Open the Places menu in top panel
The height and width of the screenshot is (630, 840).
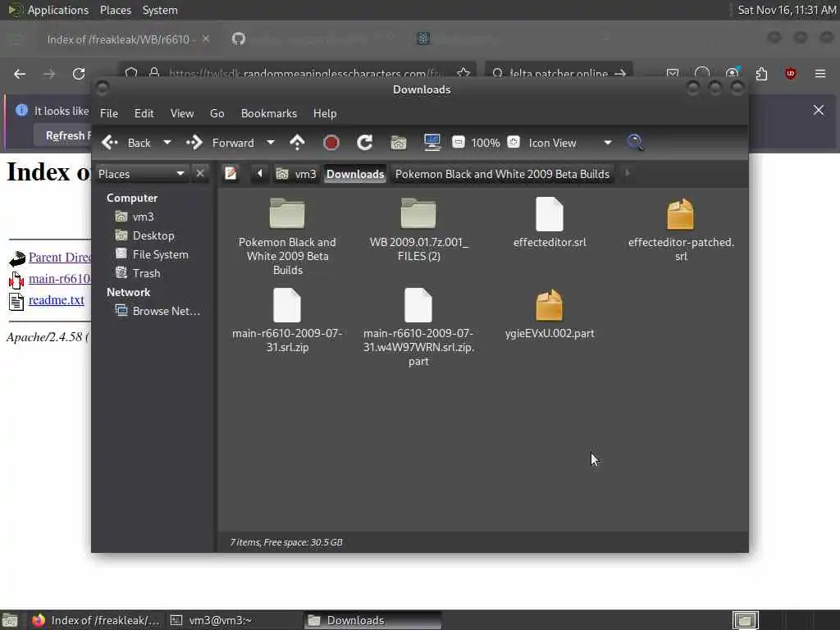[x=115, y=10]
